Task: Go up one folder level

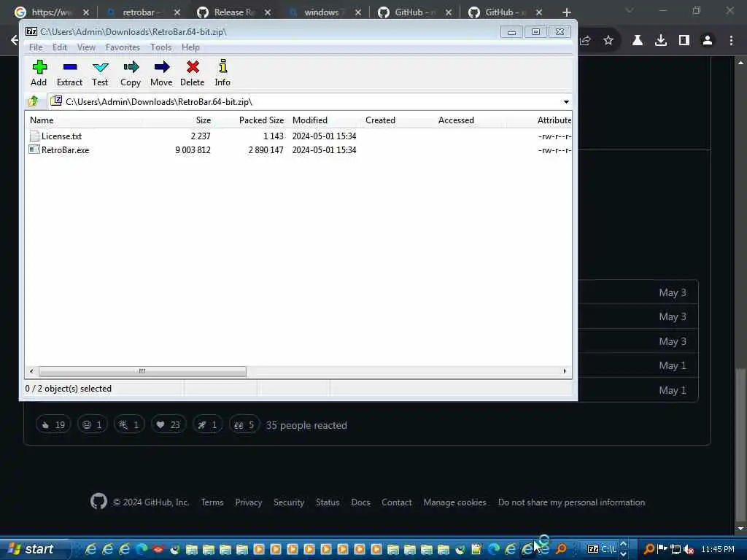Action: coord(34,101)
